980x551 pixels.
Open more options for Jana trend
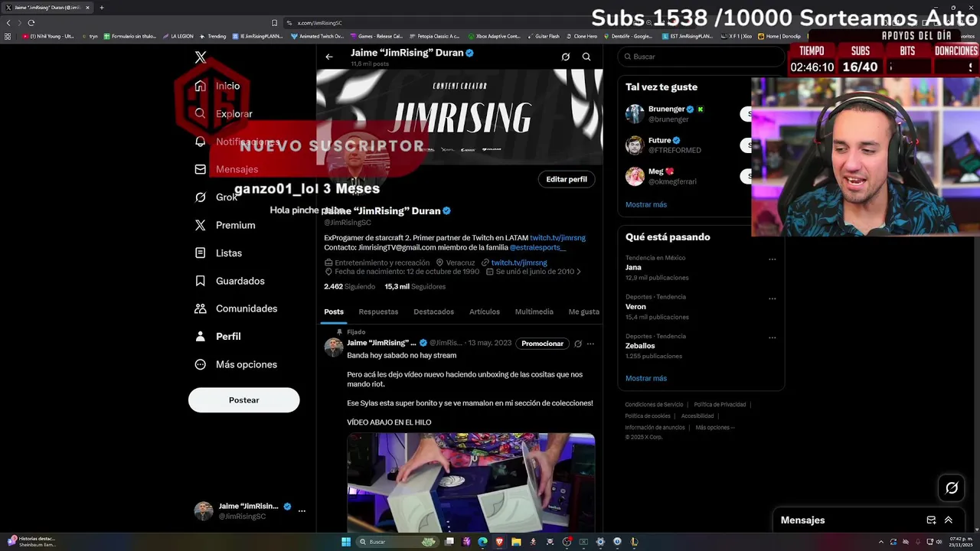coord(772,259)
